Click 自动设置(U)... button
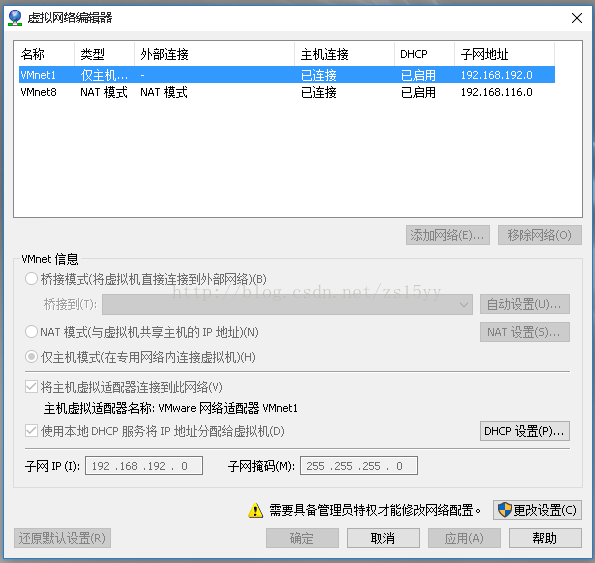The height and width of the screenshot is (563, 595). click(525, 304)
